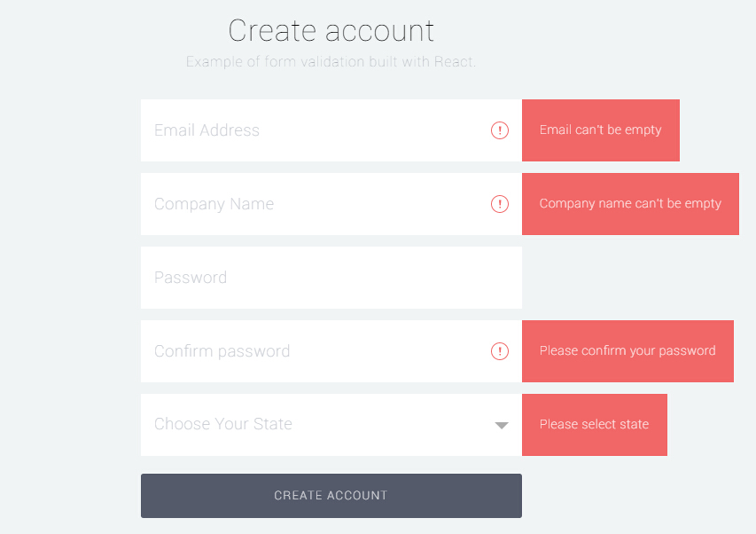Viewport: 756px width, 534px height.
Task: Dismiss the 'Email can't be empty' banner
Action: point(600,130)
